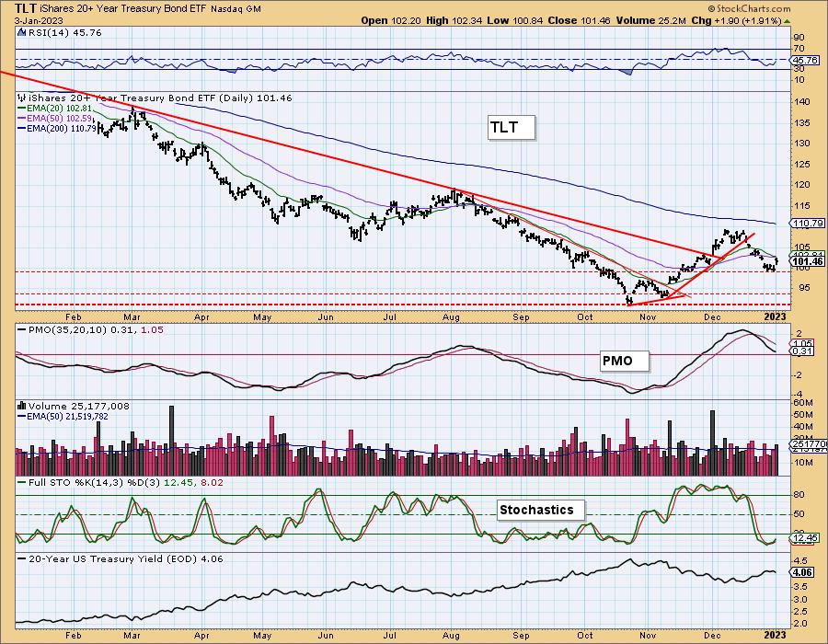Click the Stochastics annotation box
The height and width of the screenshot is (644, 828).
pos(541,510)
